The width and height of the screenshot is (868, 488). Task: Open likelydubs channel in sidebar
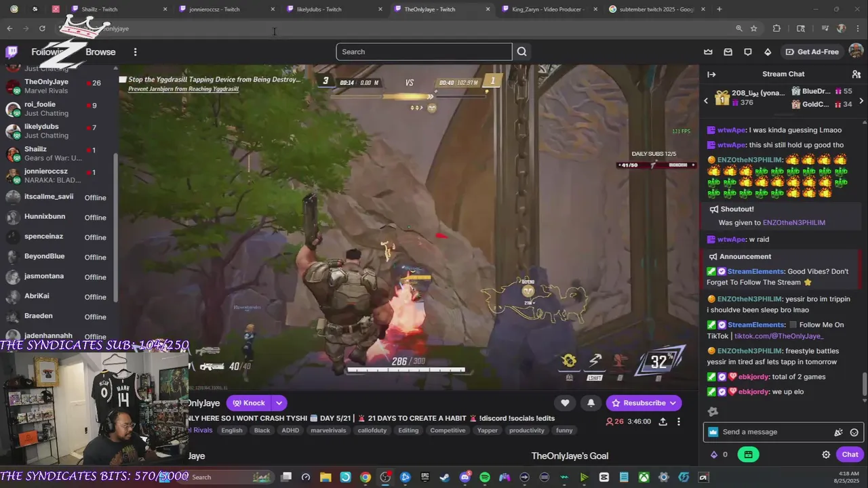point(59,131)
